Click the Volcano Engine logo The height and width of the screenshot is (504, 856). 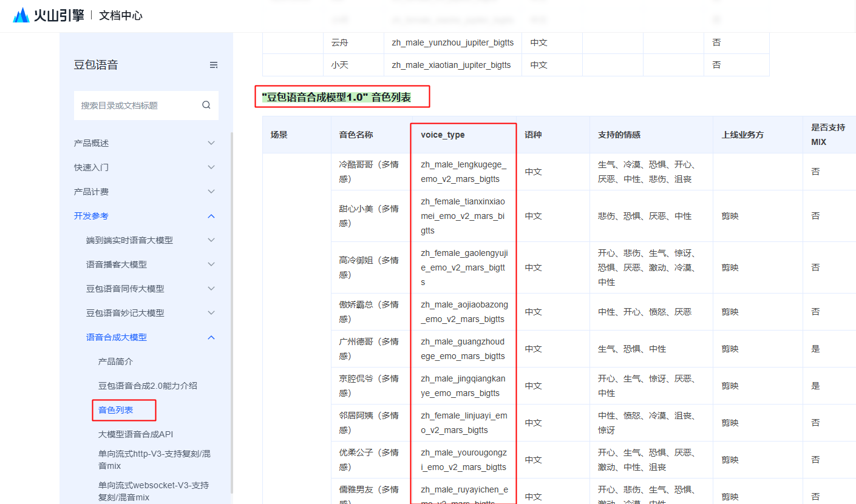pos(49,15)
